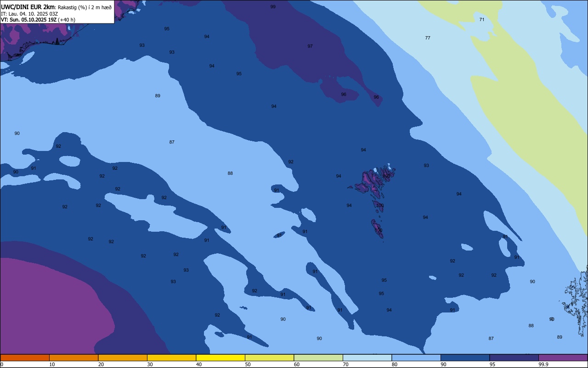
Task: Click the legend tick label "30"
Action: 150,364
